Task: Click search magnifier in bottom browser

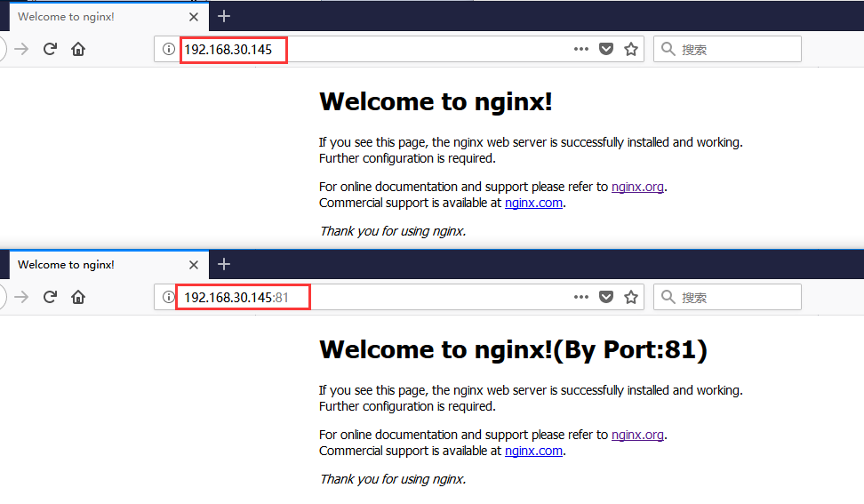Action: (668, 297)
